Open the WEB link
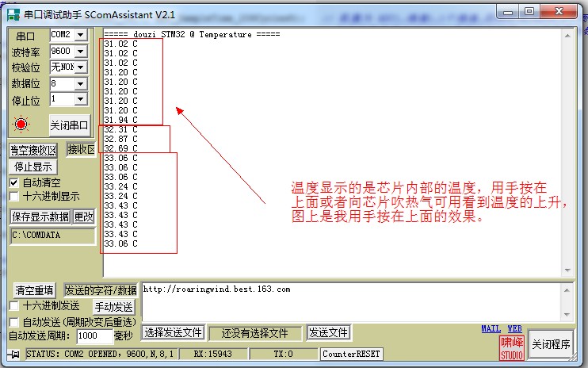 pyautogui.click(x=514, y=329)
